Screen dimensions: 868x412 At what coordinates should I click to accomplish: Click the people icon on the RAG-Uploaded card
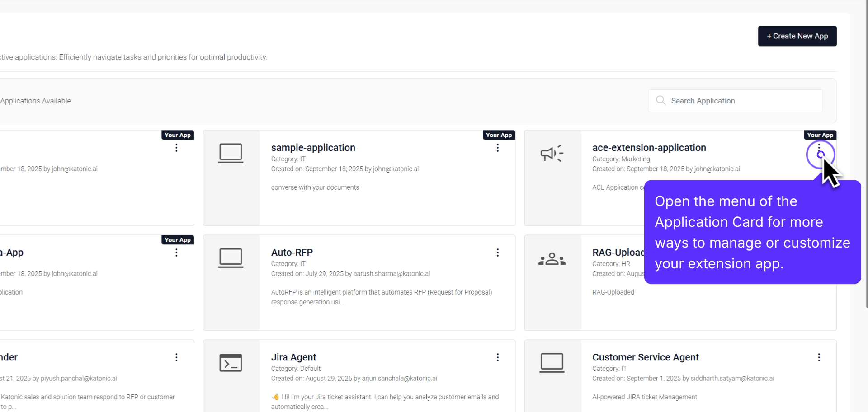tap(552, 258)
